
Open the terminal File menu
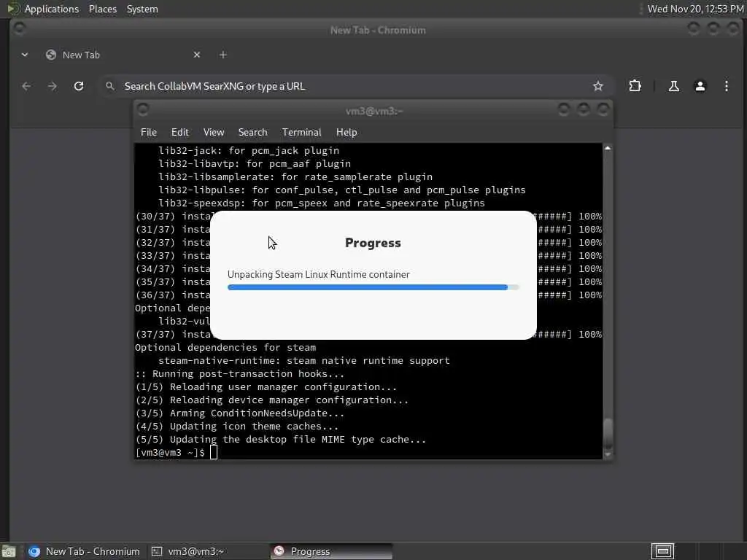[x=149, y=133]
